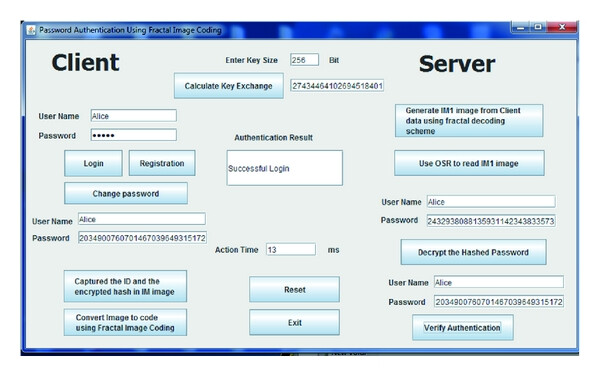Open Registration on the client side
Image resolution: width=600 pixels, height=376 pixels.
(162, 163)
